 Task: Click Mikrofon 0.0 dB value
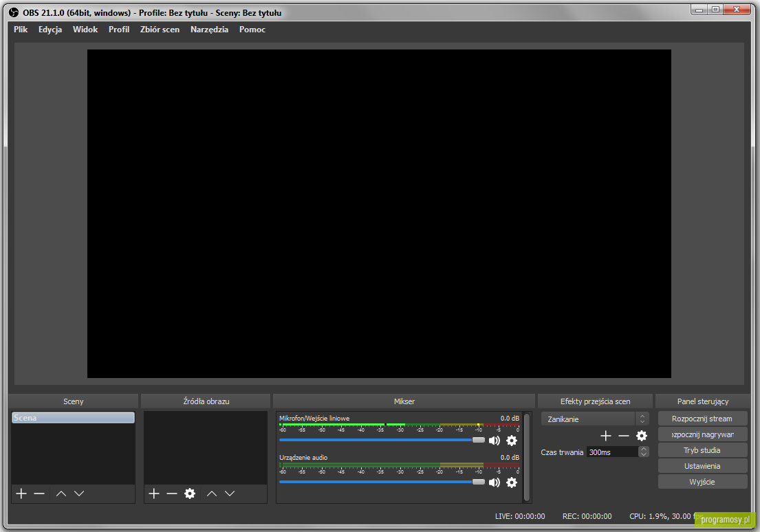click(510, 418)
